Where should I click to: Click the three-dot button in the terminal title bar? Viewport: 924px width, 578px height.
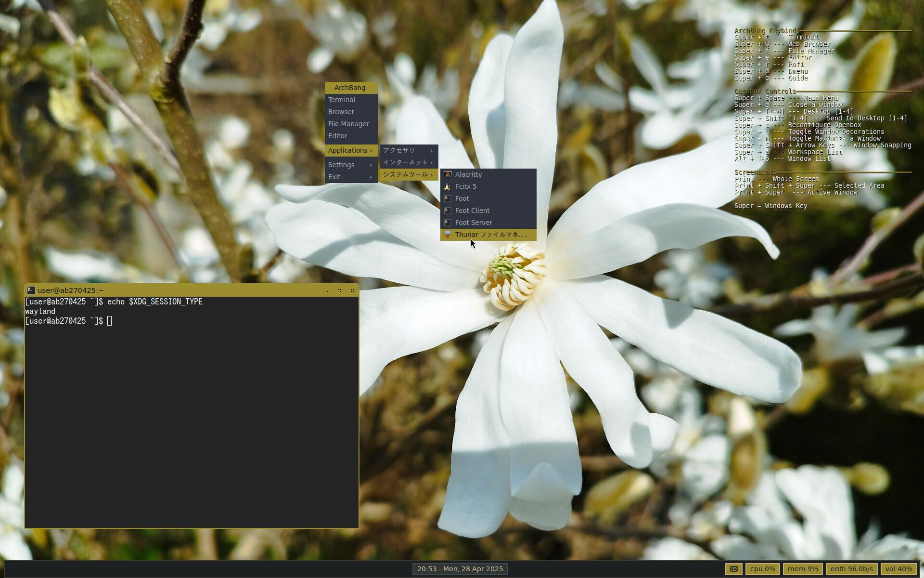click(x=340, y=290)
